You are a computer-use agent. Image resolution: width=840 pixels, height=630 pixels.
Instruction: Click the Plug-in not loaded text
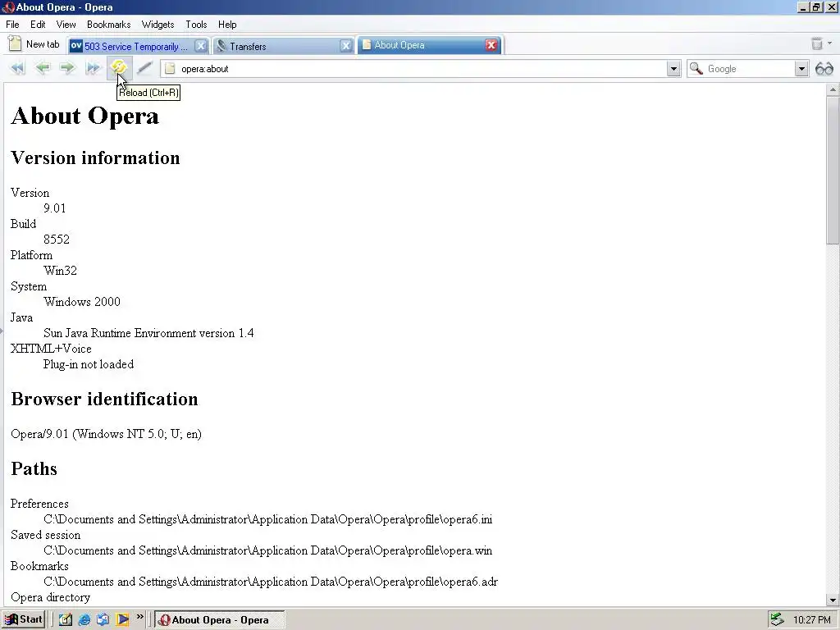coord(89,364)
